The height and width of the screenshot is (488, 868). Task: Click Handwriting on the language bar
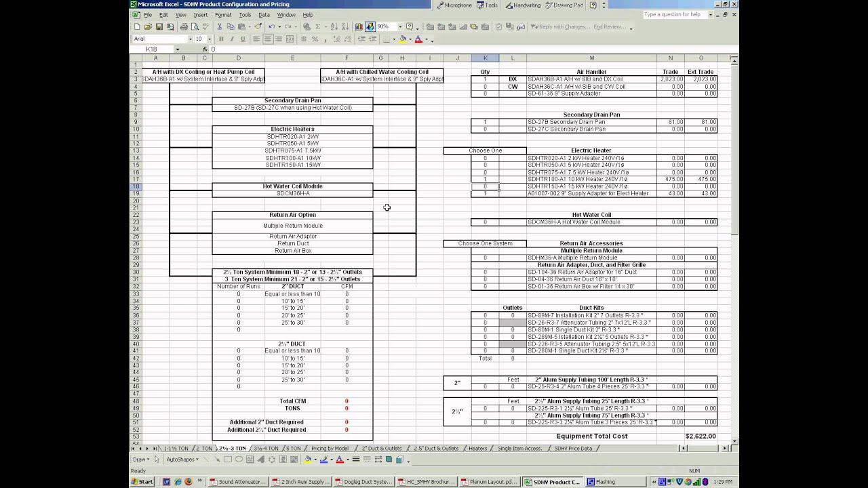pos(522,5)
